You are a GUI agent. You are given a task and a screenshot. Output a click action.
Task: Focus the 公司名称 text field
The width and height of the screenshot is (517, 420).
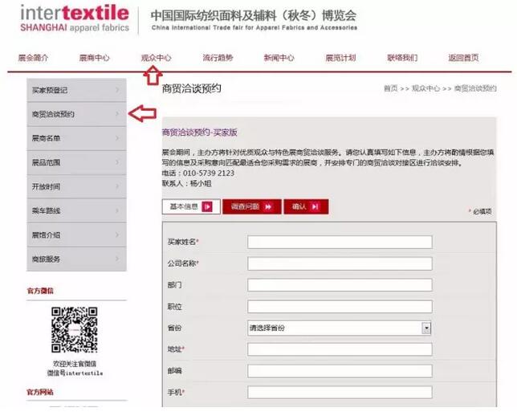(x=340, y=263)
